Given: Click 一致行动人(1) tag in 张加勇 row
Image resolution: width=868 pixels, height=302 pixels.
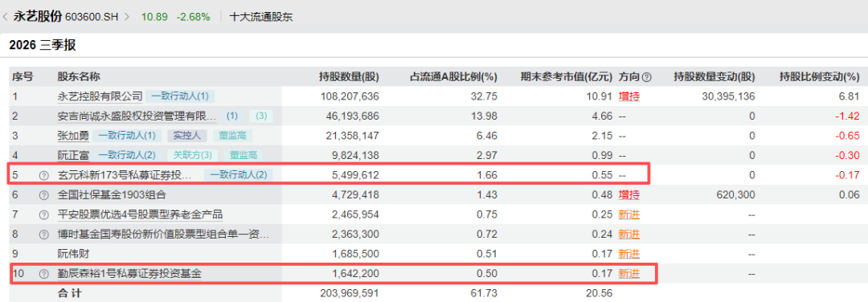Looking at the screenshot, I should tap(127, 136).
